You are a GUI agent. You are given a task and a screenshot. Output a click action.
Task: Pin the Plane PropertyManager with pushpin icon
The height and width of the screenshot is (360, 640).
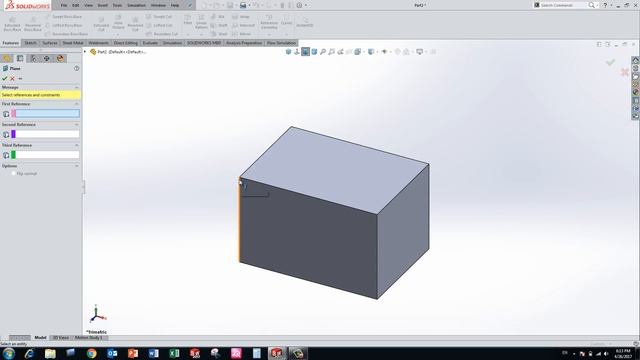[20, 78]
